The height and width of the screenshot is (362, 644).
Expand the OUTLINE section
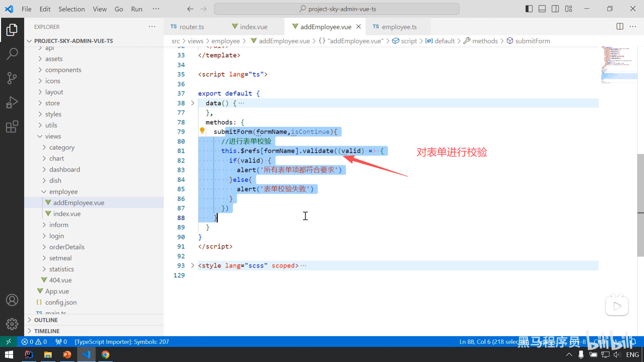pos(46,320)
